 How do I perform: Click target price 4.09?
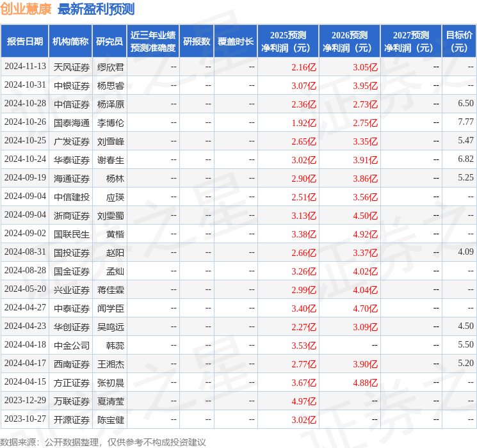click(465, 252)
